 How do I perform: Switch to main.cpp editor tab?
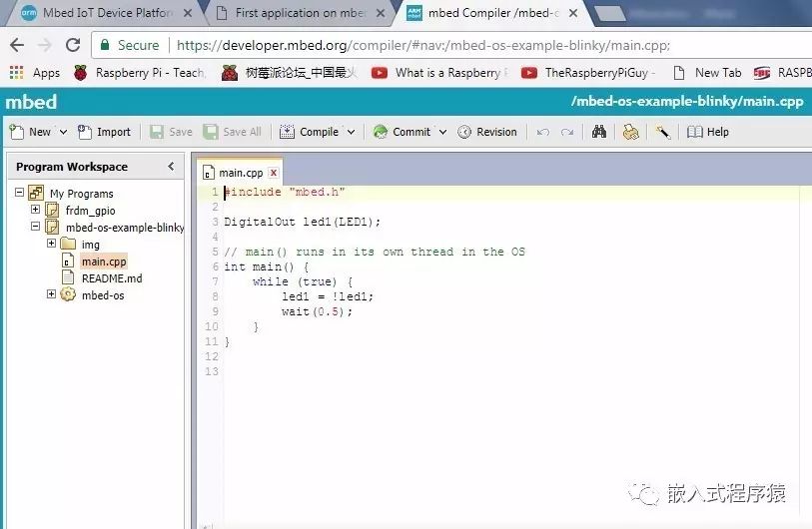[241, 173]
